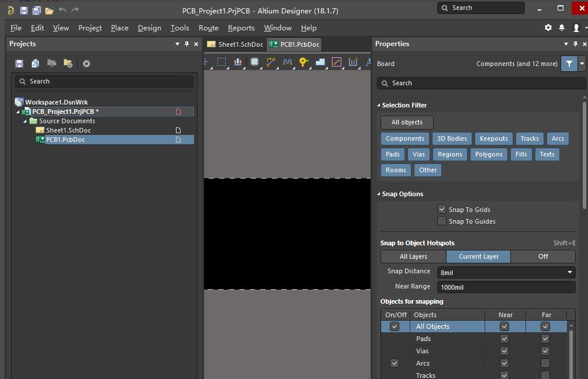588x379 pixels.
Task: Toggle All Objects On/Off checkbox
Action: pos(394,326)
